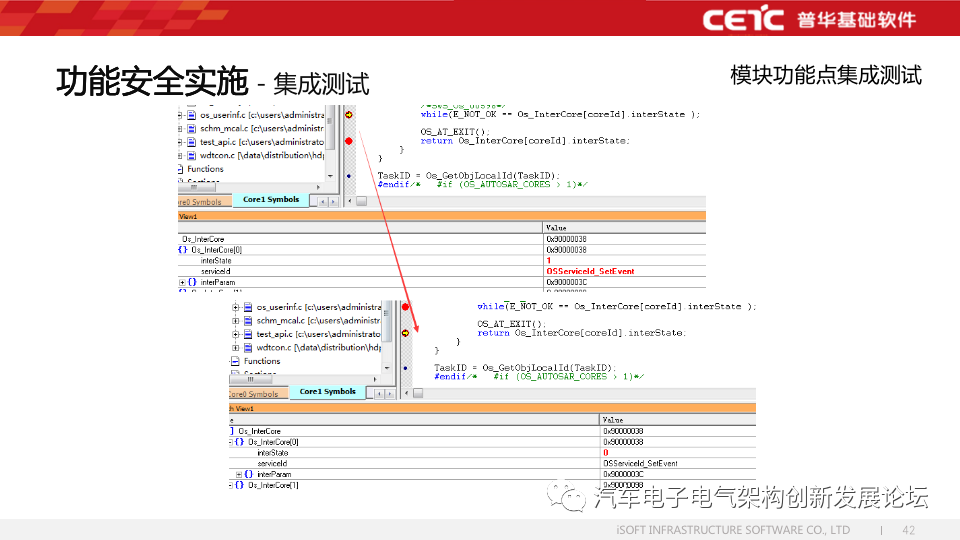Viewport: 960px width, 540px height.
Task: Select interState row in upper watch view
Action: point(441,261)
